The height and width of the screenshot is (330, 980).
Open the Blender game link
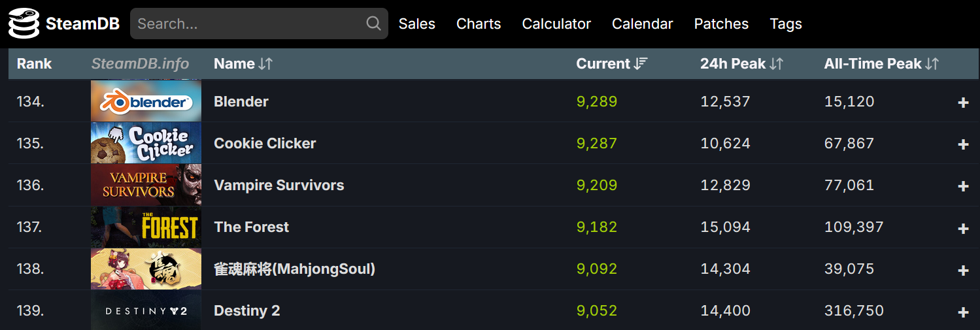(241, 101)
